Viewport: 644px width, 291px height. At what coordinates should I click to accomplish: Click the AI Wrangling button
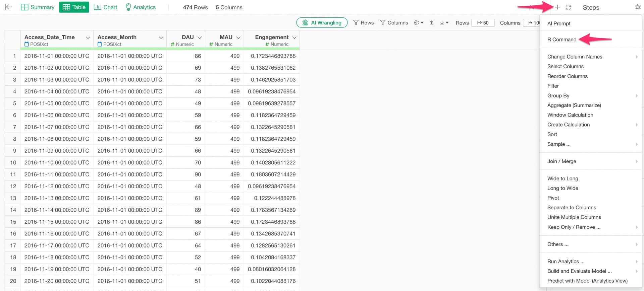pyautogui.click(x=322, y=23)
